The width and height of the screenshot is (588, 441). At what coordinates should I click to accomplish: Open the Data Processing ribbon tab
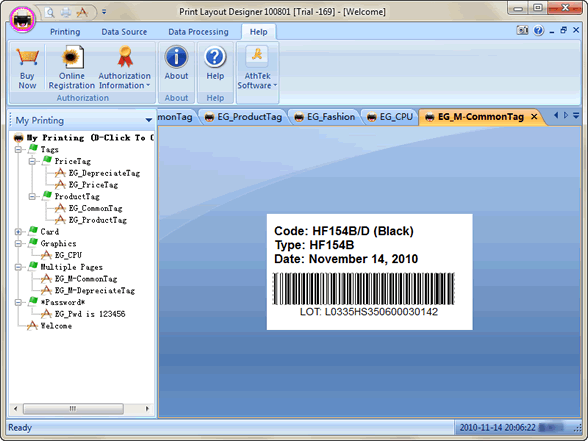[198, 32]
